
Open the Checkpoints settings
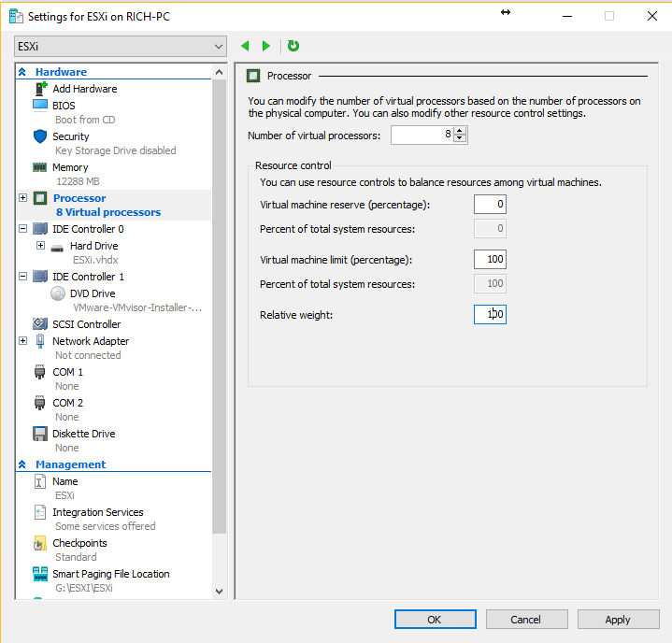79,543
